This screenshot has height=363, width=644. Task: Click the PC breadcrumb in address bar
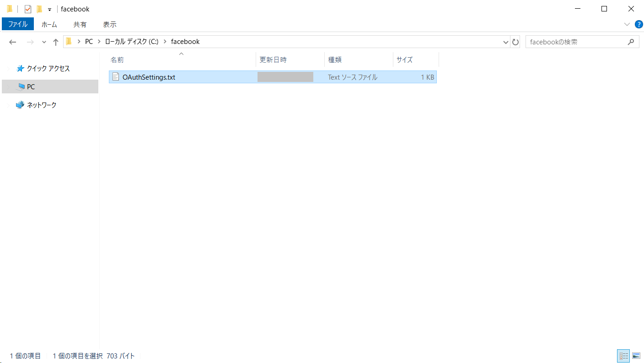pos(89,42)
